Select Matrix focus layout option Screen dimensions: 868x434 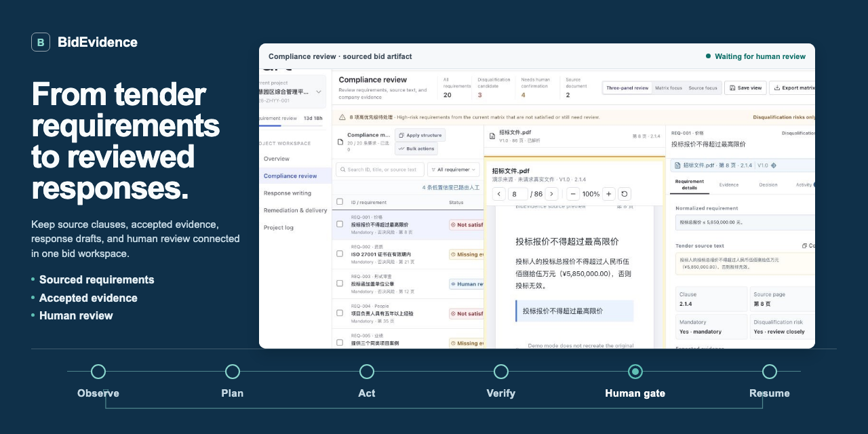coord(669,87)
